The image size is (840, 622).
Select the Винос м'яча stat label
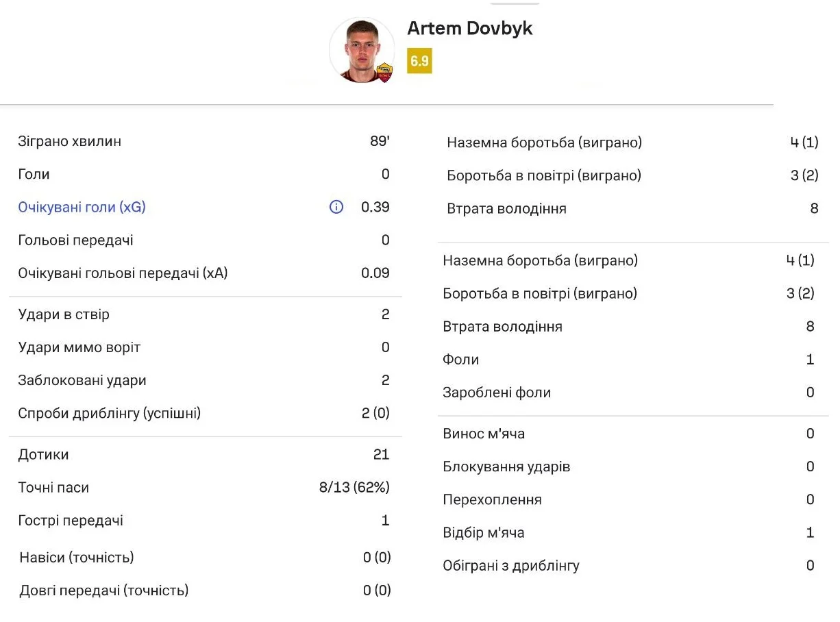tap(484, 434)
